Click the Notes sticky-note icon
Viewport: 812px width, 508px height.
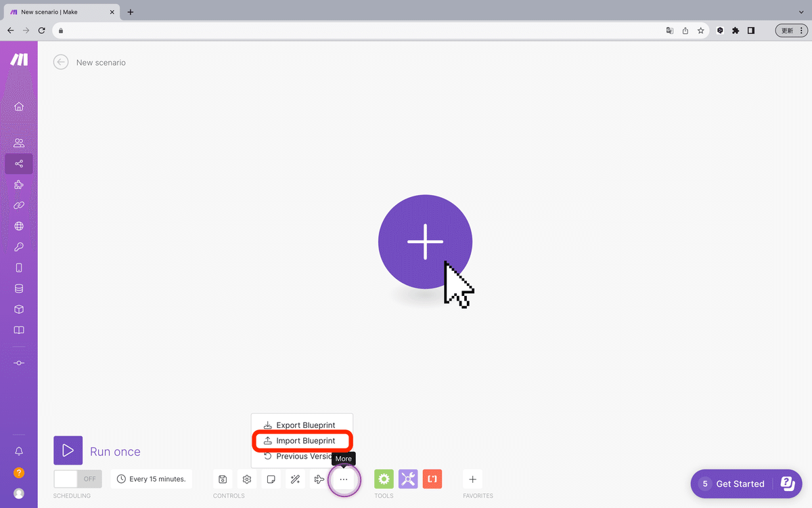(271, 480)
